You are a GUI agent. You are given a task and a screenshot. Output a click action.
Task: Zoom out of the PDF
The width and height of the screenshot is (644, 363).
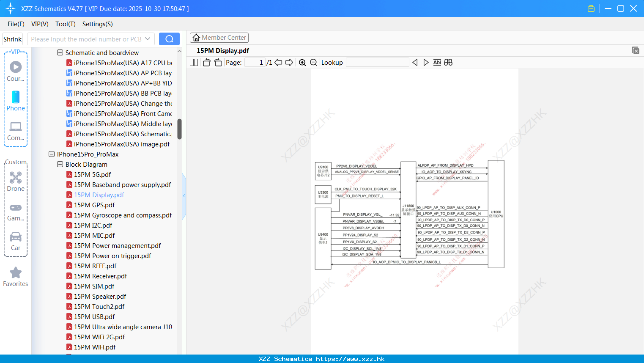tap(314, 63)
